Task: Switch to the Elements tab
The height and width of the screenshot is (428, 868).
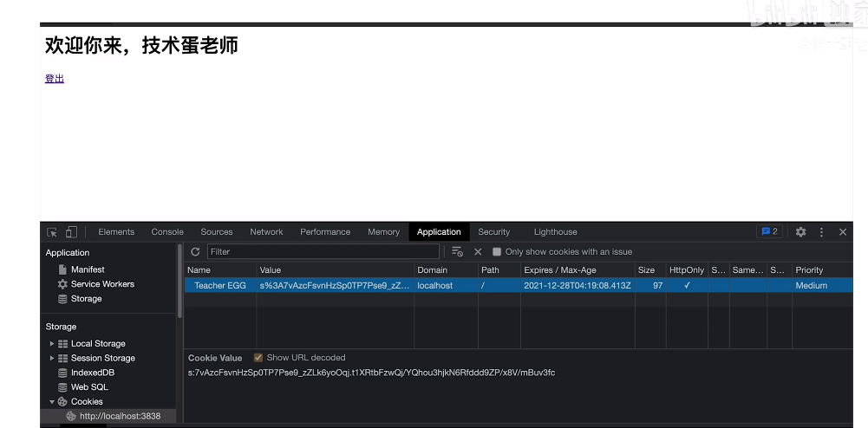Action: click(x=116, y=232)
